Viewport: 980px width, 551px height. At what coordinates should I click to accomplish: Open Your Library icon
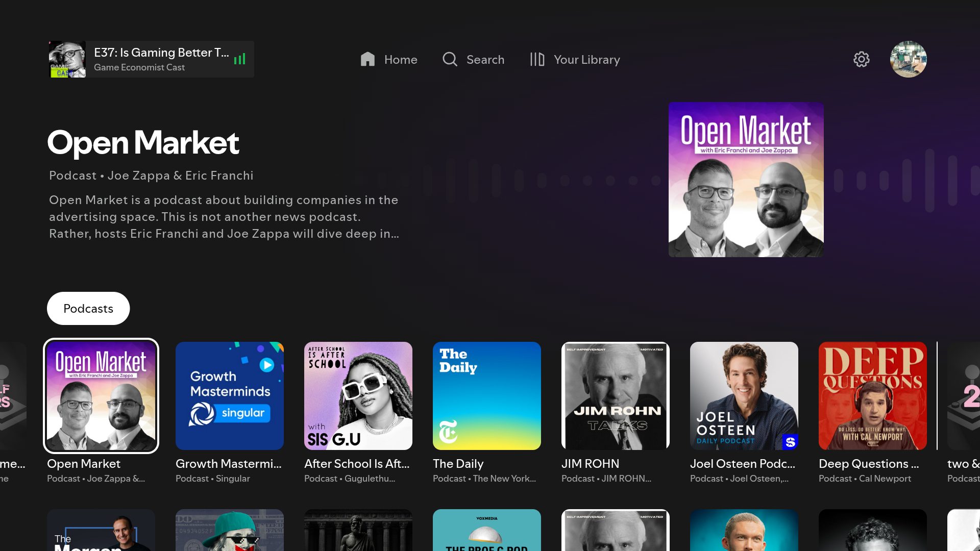pos(537,59)
